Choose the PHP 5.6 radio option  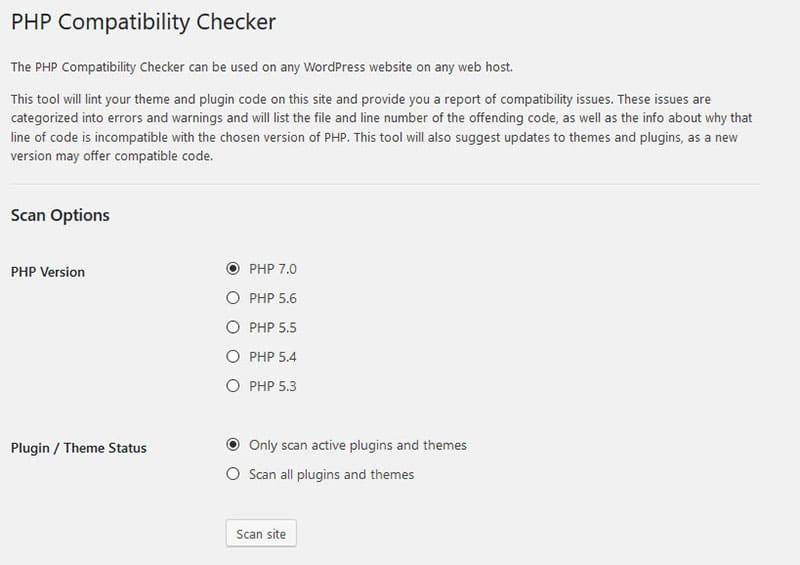(x=233, y=297)
